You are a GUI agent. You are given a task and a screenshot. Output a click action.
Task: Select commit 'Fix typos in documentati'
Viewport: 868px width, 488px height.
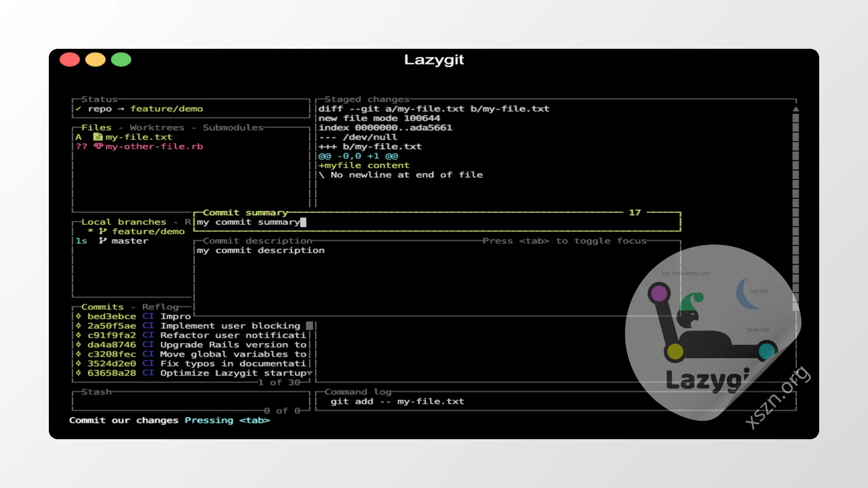click(233, 364)
